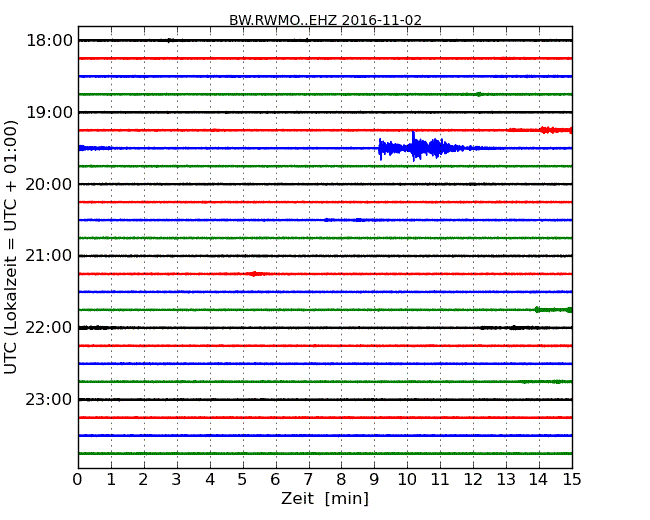650x520 pixels.
Task: Click the x-axis tick label 7
Action: pyautogui.click(x=308, y=479)
